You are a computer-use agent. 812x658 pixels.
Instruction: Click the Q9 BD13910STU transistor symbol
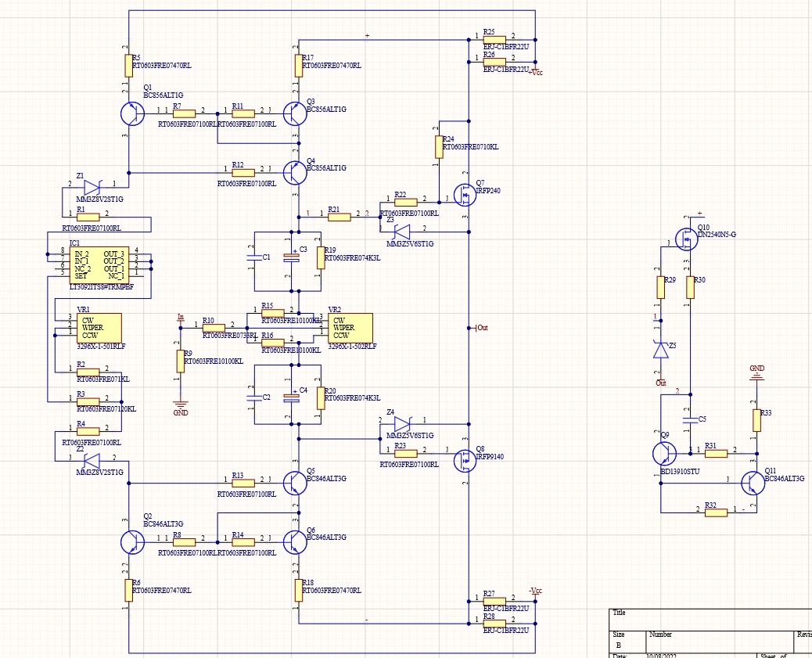click(664, 454)
